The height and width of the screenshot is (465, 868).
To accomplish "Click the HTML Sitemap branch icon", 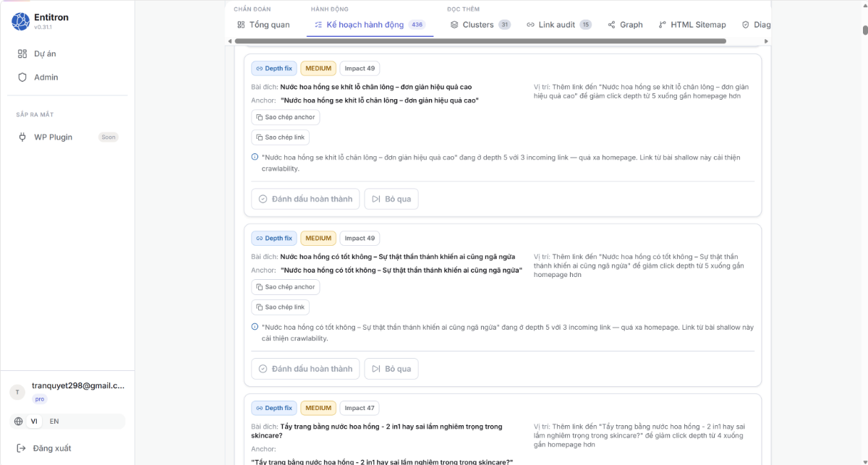I will (663, 25).
